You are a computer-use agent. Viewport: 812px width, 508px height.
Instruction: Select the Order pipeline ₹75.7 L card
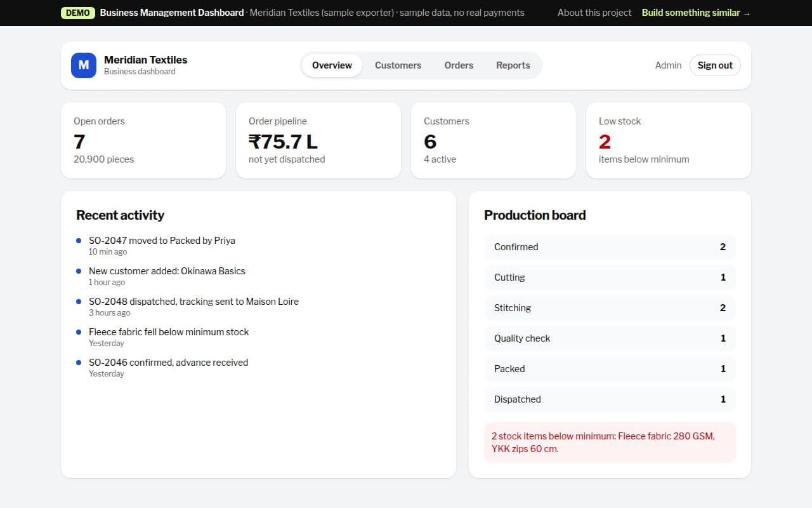click(318, 140)
